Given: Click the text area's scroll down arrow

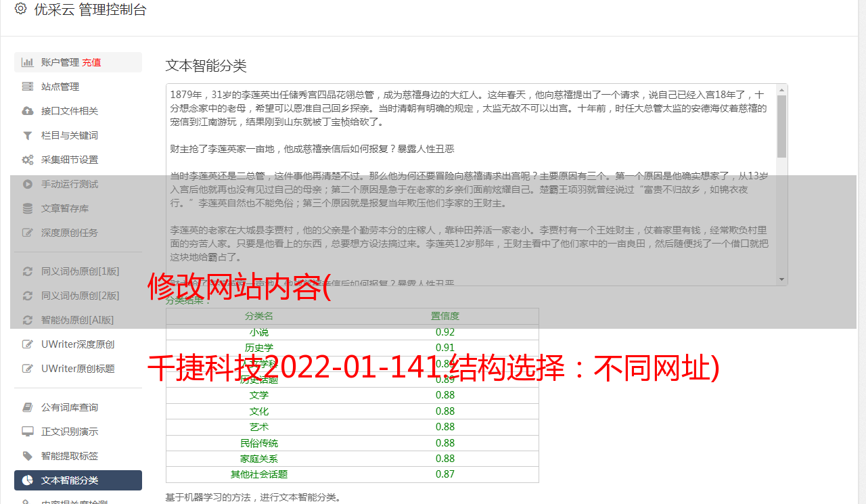Looking at the screenshot, I should [782, 279].
